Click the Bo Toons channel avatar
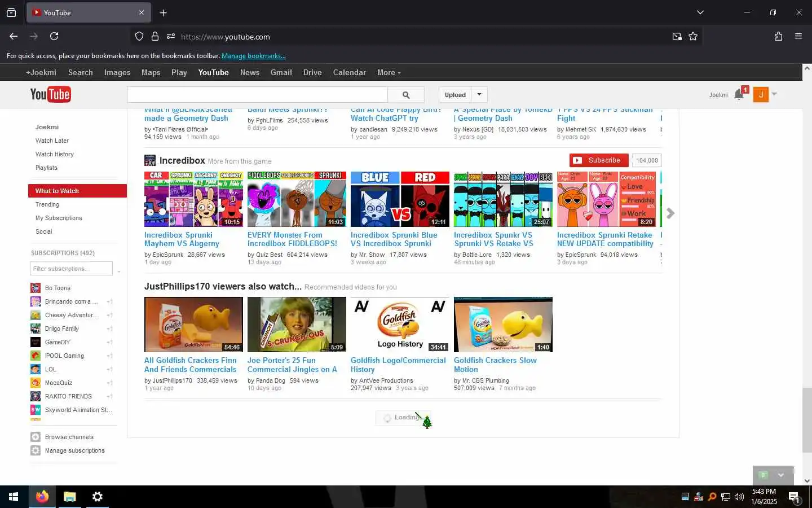This screenshot has height=508, width=812. coord(36,288)
